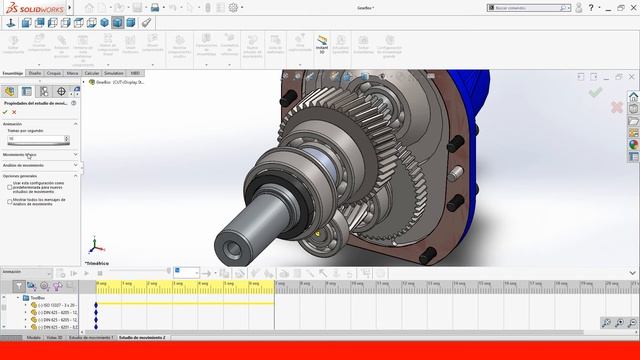Click the Filter Results light bulb timeline icon
The image size is (640, 360).
coord(57,287)
